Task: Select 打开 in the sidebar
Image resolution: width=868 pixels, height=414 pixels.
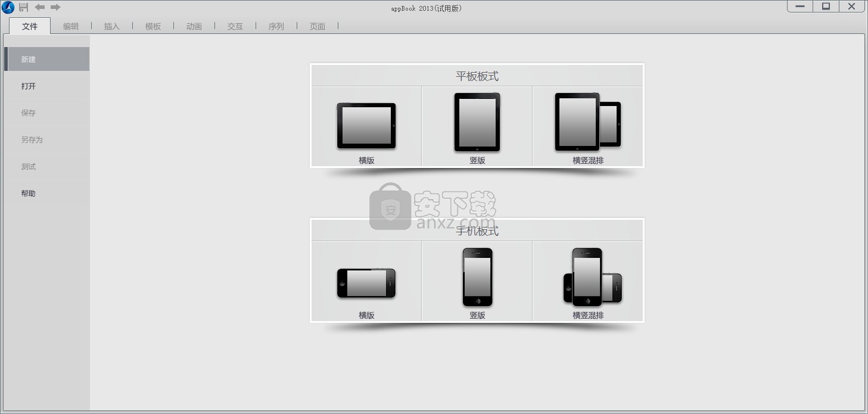Action: 46,86
